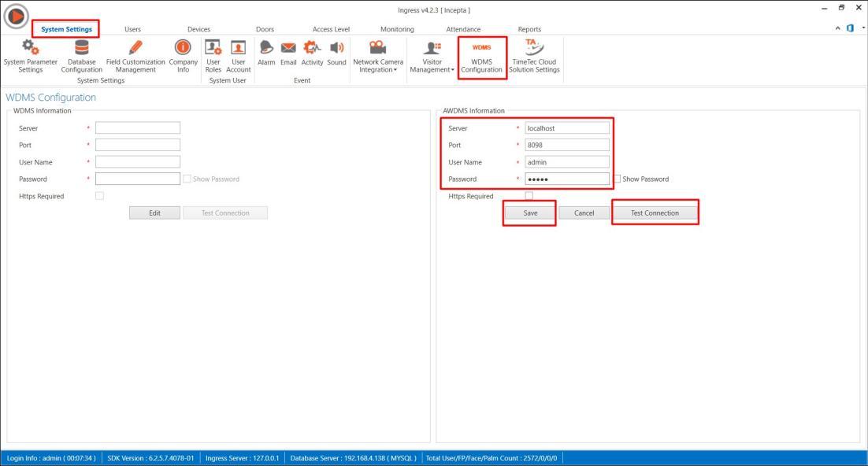The width and height of the screenshot is (868, 466).
Task: Toggle AWDMS Show Password checkbox
Action: (x=617, y=179)
